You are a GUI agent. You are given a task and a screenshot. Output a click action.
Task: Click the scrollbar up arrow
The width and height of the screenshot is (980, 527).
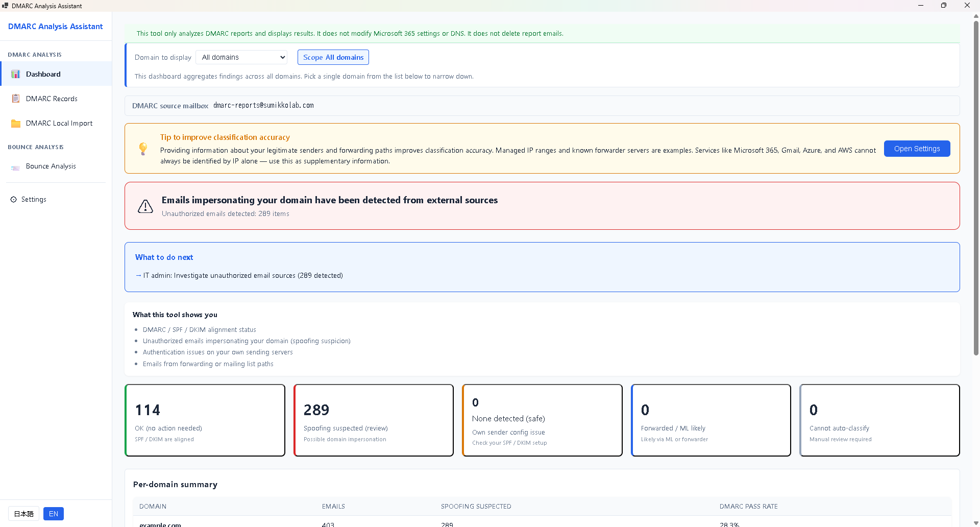coord(976,16)
